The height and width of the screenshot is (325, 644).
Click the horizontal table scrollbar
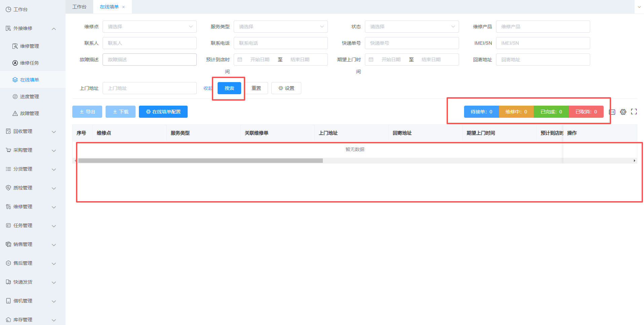[x=200, y=161]
